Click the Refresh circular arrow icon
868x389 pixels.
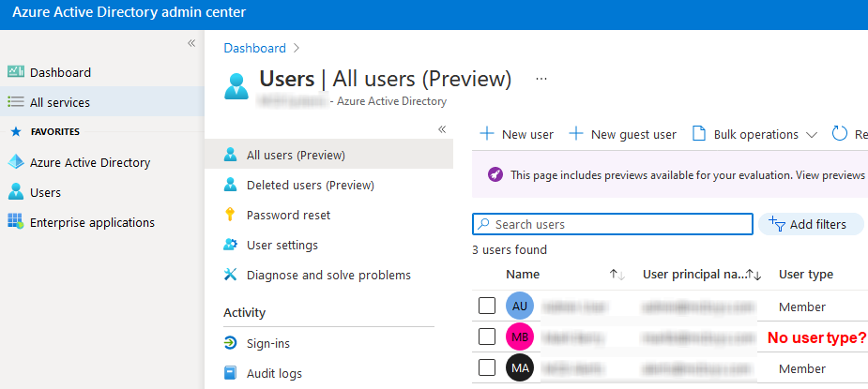click(840, 134)
